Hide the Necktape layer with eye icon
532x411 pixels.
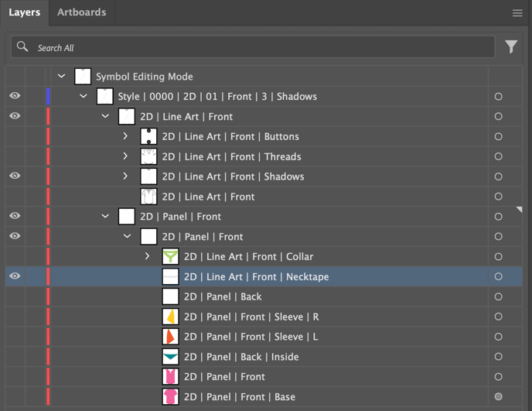(x=15, y=276)
